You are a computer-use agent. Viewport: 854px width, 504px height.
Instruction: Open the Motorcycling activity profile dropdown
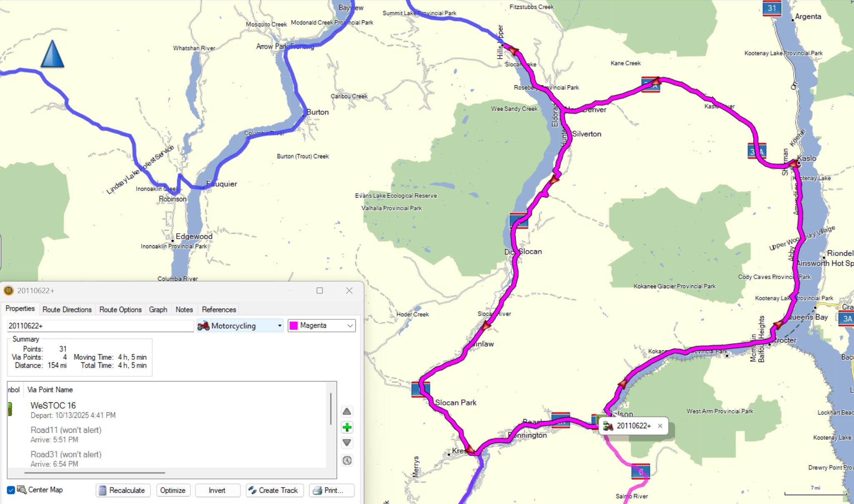(240, 326)
